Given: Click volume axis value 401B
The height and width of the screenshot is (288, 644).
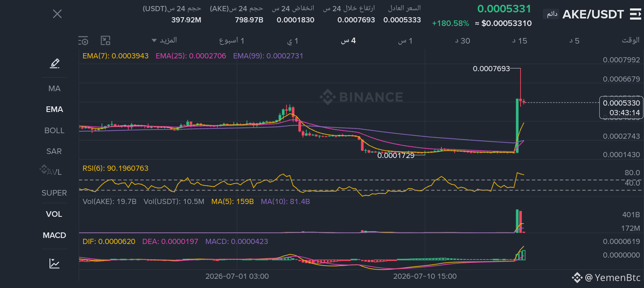Looking at the screenshot, I should [631, 215].
